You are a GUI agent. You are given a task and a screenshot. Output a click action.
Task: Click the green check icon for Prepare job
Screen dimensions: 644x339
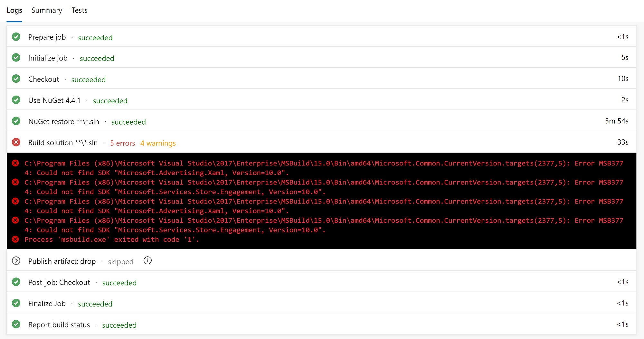[16, 37]
